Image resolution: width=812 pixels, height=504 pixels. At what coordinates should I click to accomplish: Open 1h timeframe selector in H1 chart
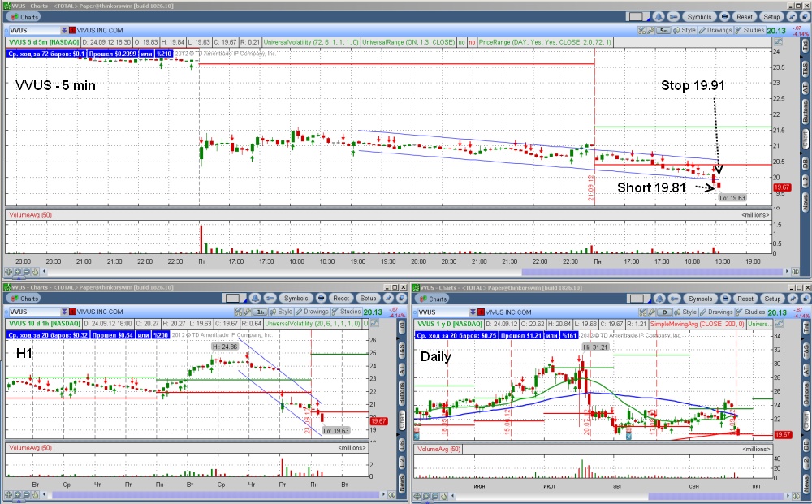[260, 312]
